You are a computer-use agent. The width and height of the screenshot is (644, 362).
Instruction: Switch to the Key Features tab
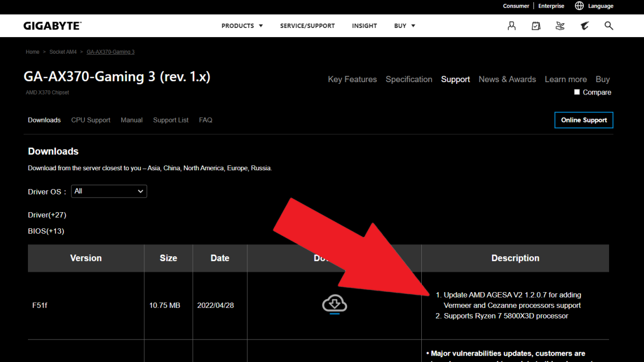point(353,79)
